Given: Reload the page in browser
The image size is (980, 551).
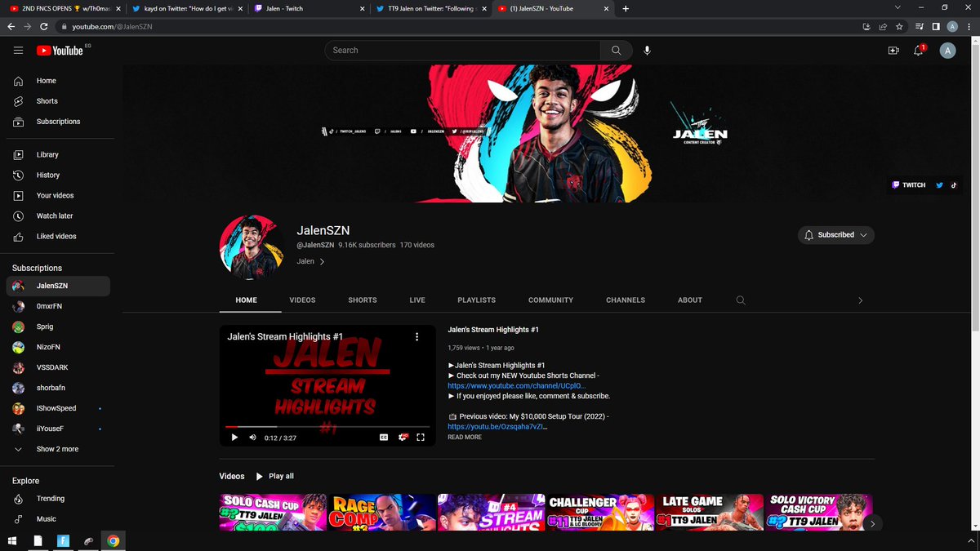Looking at the screenshot, I should (45, 26).
